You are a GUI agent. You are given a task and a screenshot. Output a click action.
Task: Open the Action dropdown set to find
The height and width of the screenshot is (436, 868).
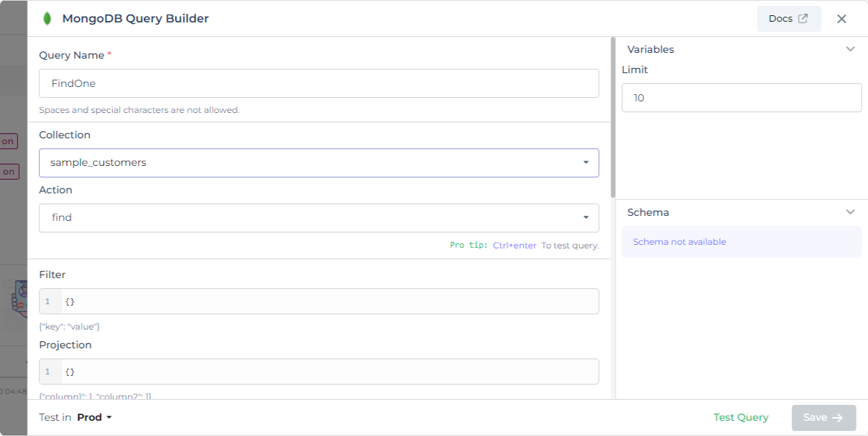[x=319, y=218]
